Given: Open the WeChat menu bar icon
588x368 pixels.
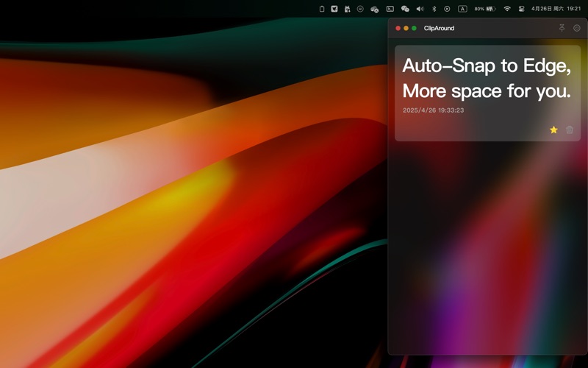Looking at the screenshot, I should pyautogui.click(x=405, y=9).
